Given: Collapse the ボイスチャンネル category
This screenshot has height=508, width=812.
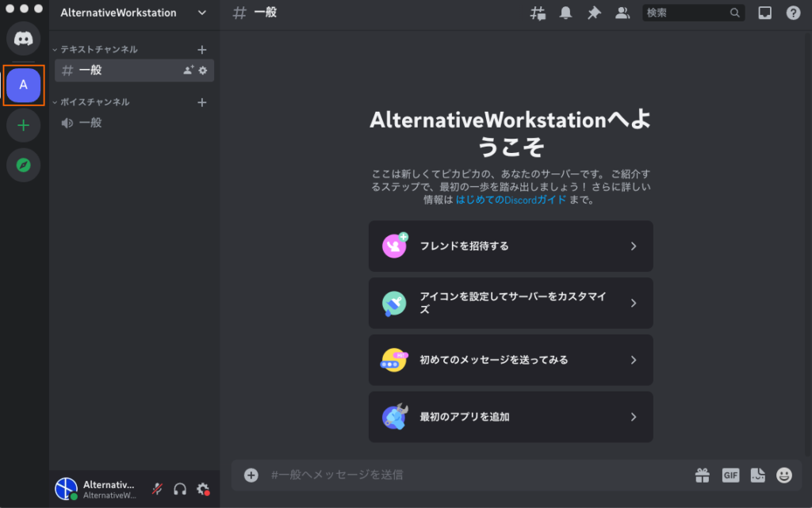Looking at the screenshot, I should (94, 102).
